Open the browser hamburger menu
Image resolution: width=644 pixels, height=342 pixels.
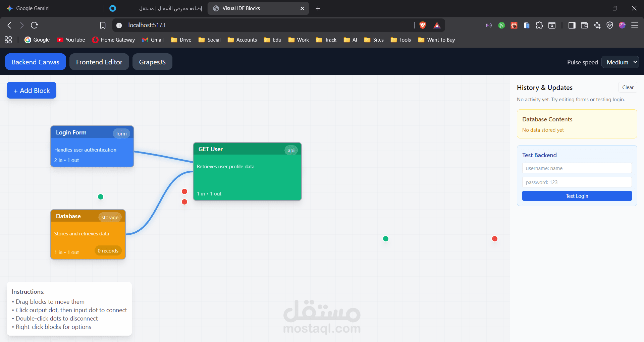(x=635, y=25)
